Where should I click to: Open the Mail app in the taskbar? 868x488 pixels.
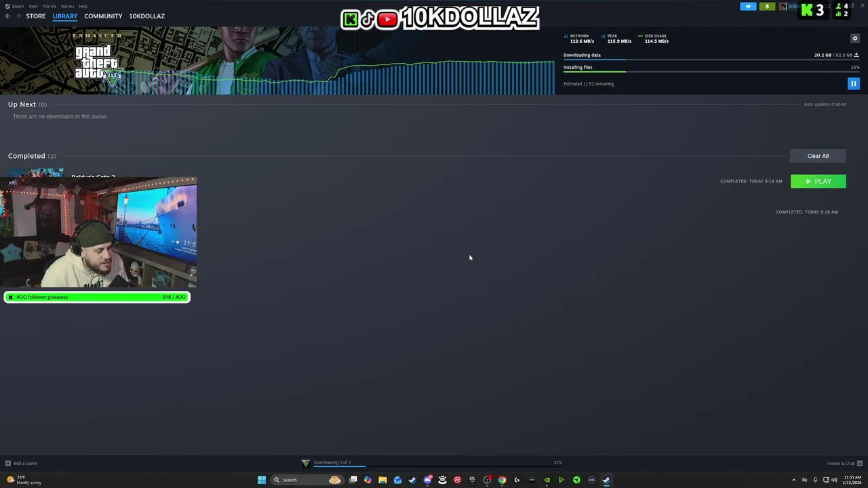397,480
